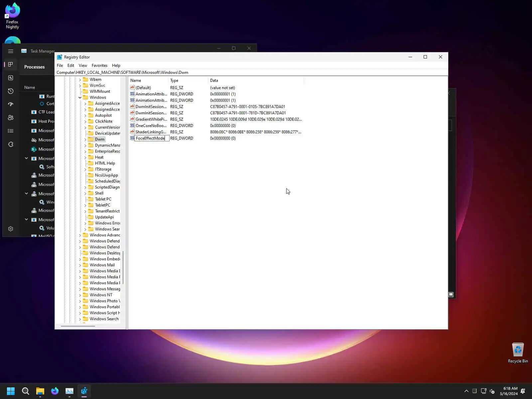Open File Explorer from the taskbar
The height and width of the screenshot is (399, 532).
40,391
